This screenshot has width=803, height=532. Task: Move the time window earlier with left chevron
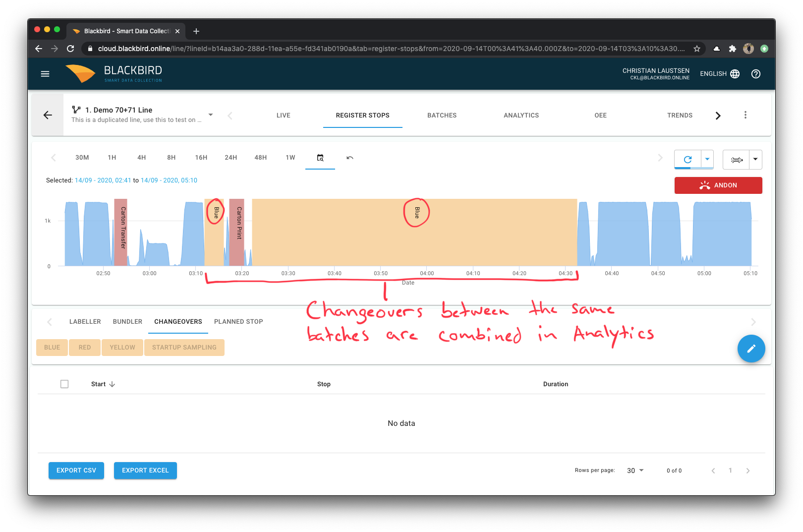pos(54,158)
